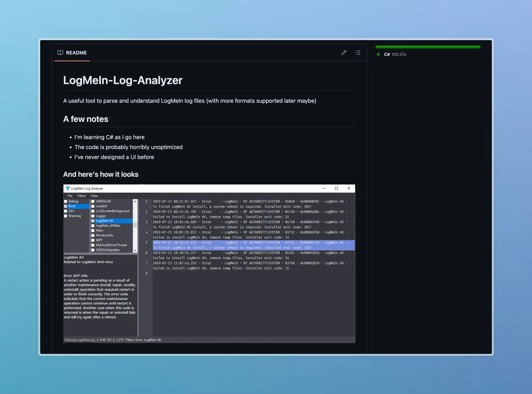Image resolution: width=532 pixels, height=394 pixels.
Task: Open the Filters menu
Action: click(81, 196)
